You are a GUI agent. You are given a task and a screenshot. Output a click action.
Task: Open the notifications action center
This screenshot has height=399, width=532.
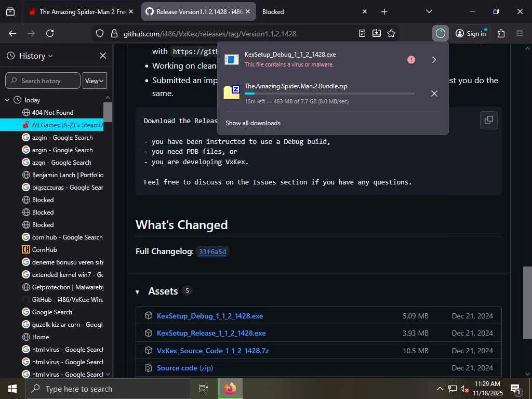pyautogui.click(x=515, y=389)
